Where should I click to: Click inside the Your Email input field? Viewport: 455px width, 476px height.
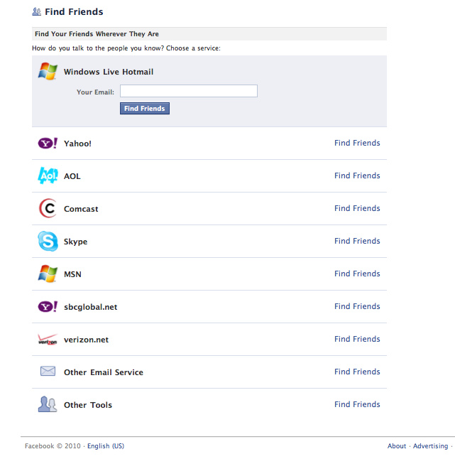(188, 91)
